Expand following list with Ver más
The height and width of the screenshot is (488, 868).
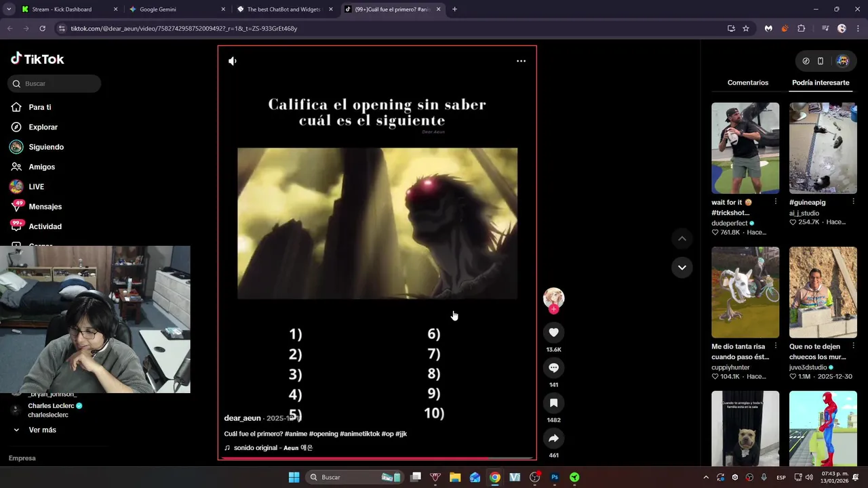(42, 430)
